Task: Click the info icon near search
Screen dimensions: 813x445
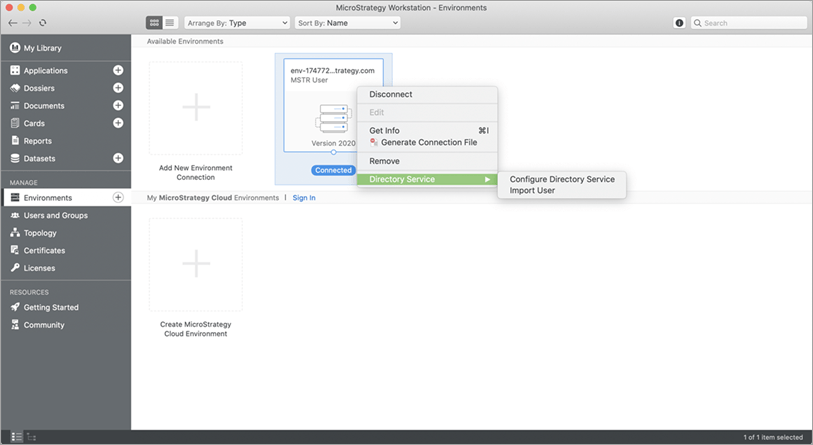Action: (680, 22)
